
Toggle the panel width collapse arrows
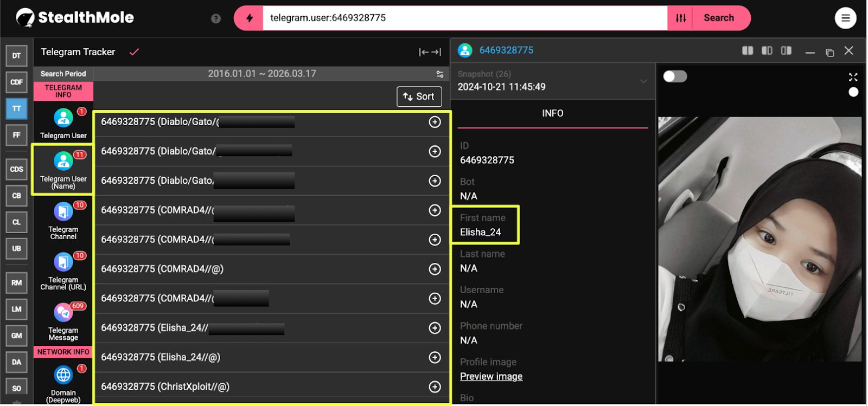pyautogui.click(x=430, y=52)
